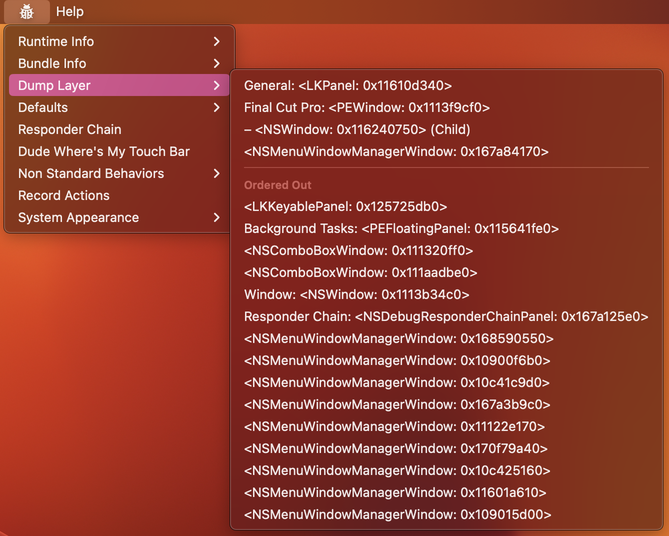Open Non Standard Behaviors submenu

(119, 173)
